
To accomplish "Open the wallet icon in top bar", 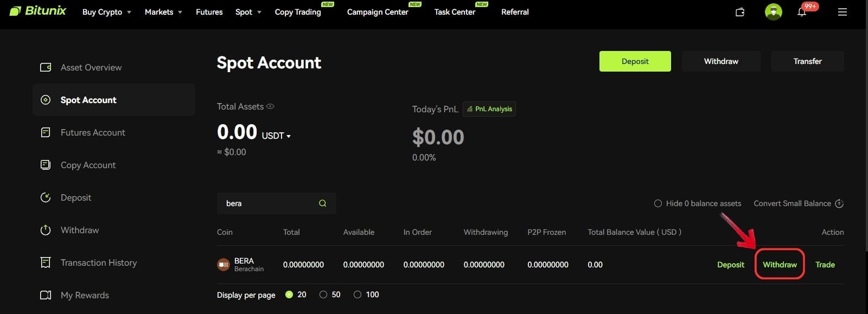I will pos(740,12).
